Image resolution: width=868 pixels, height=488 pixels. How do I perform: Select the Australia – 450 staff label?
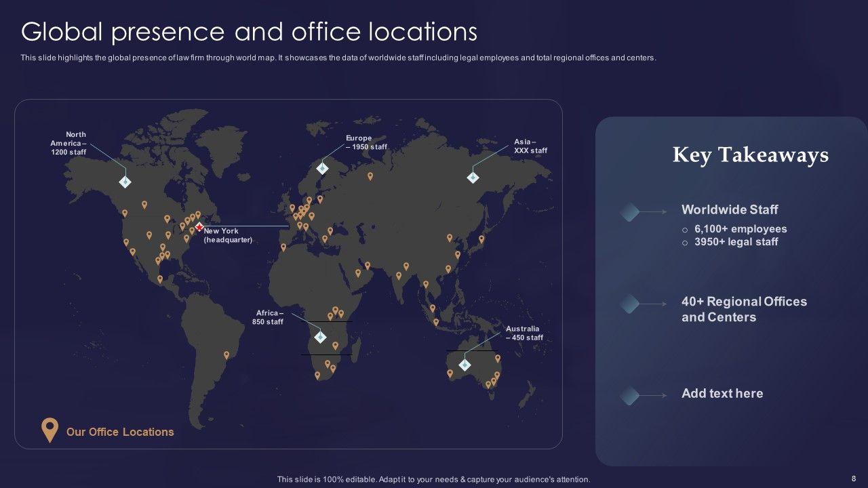tap(524, 333)
